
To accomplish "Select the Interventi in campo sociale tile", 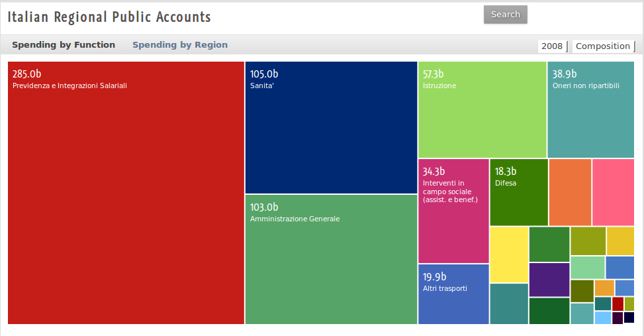I will 453,211.
